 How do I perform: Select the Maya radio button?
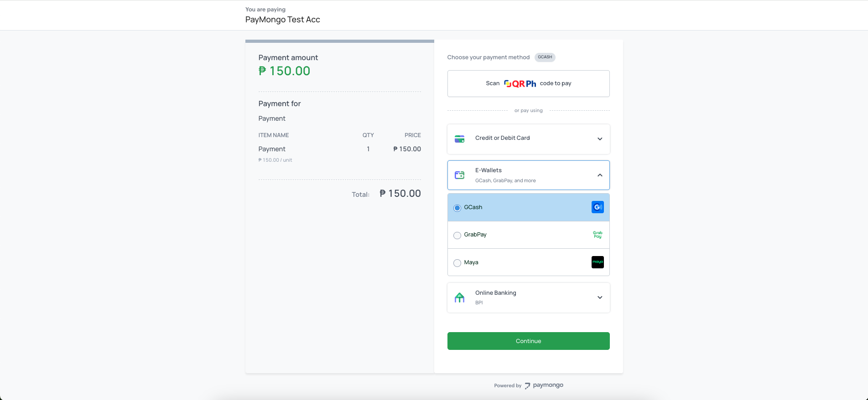pyautogui.click(x=457, y=263)
